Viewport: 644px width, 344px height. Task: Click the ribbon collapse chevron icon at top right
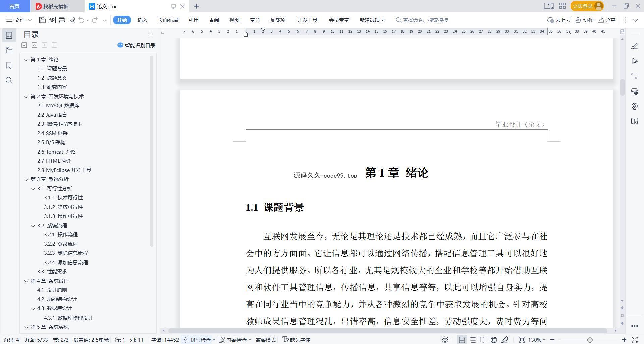pyautogui.click(x=635, y=20)
